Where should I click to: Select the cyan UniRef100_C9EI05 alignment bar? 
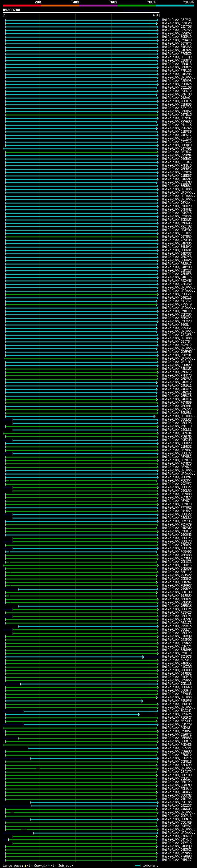click(93, 802)
